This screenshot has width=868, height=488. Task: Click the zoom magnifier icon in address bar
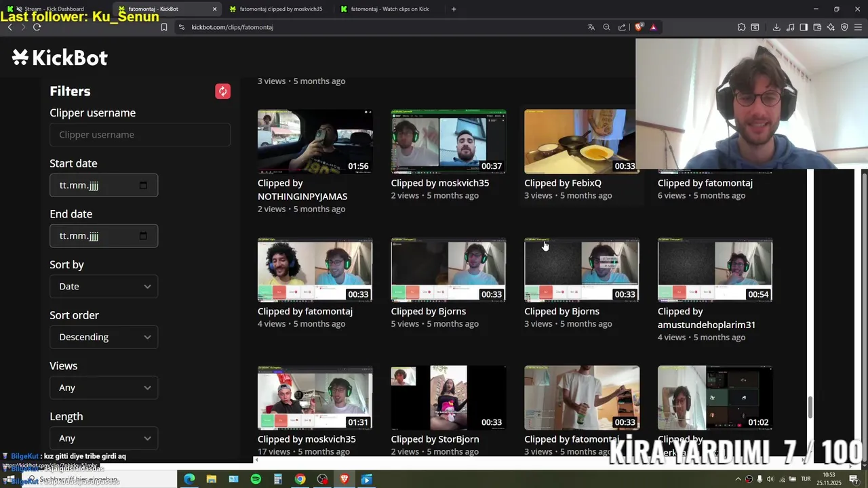[607, 27]
